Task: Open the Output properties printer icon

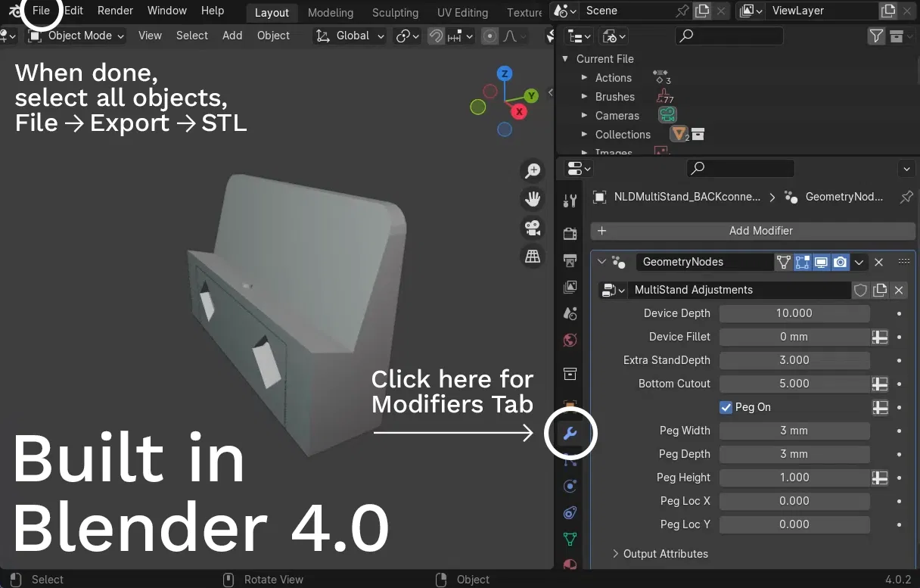Action: click(570, 260)
